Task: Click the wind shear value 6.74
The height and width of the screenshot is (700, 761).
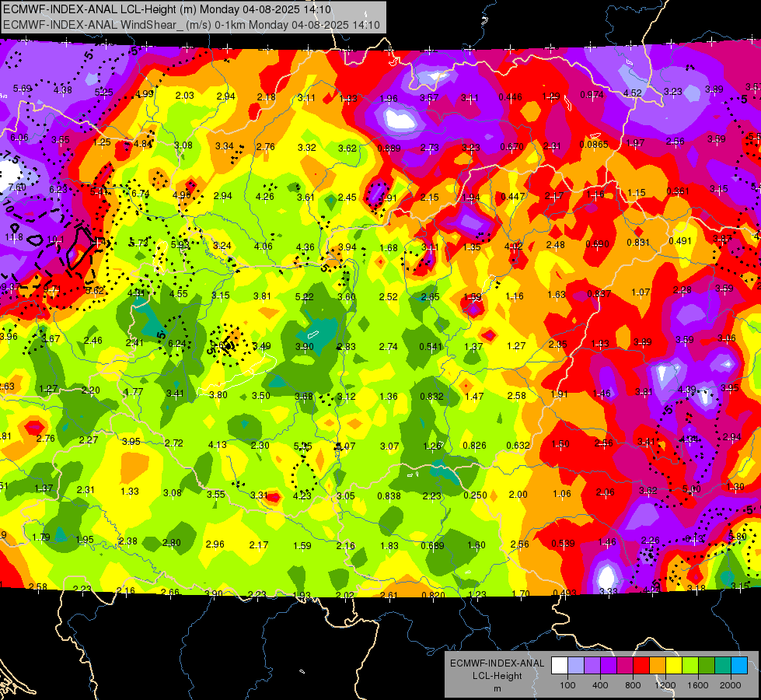Action: point(140,194)
